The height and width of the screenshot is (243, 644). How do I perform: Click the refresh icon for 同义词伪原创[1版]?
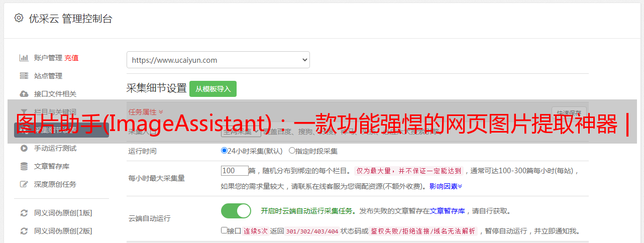click(x=24, y=213)
